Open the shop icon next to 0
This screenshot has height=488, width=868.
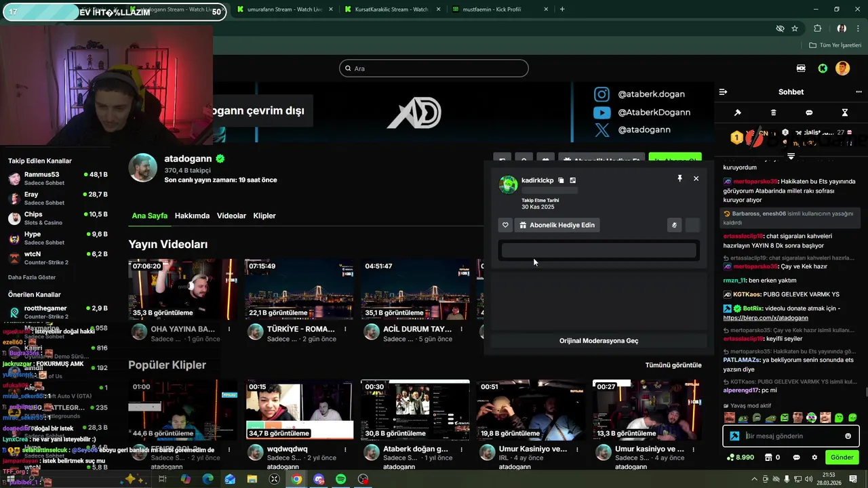(x=768, y=457)
